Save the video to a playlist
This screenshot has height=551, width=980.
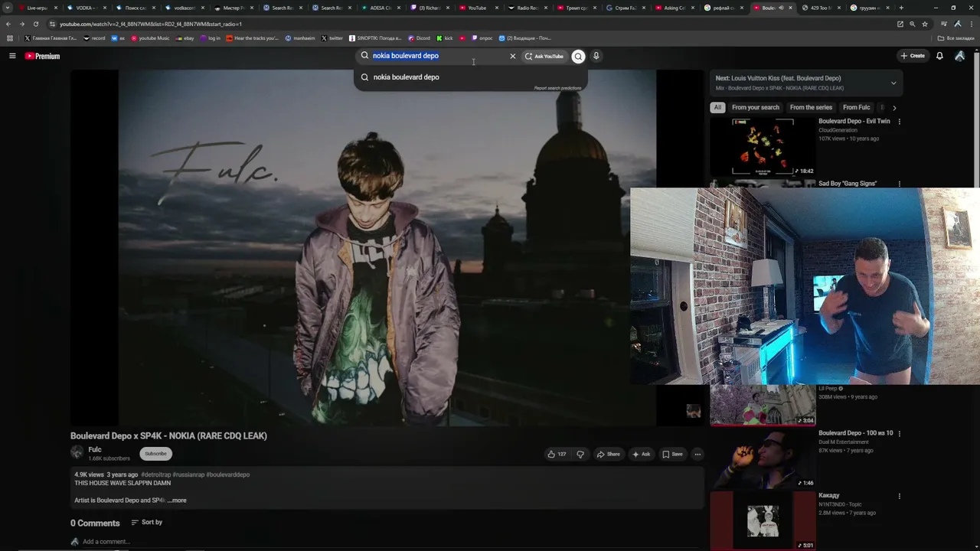(x=672, y=454)
